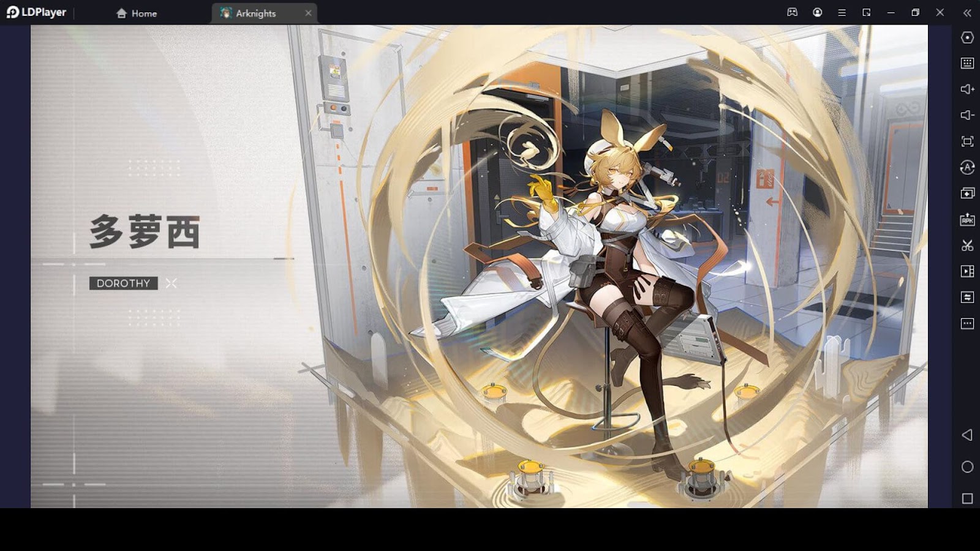Tap the Android back triangle button
This screenshot has width=980, height=551.
[x=967, y=435]
